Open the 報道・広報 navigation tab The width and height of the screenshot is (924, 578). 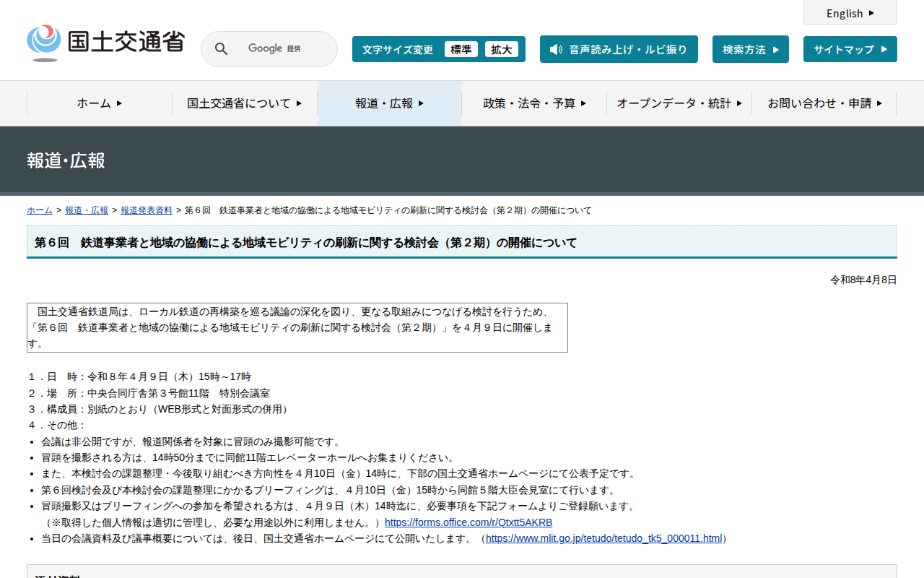(389, 103)
